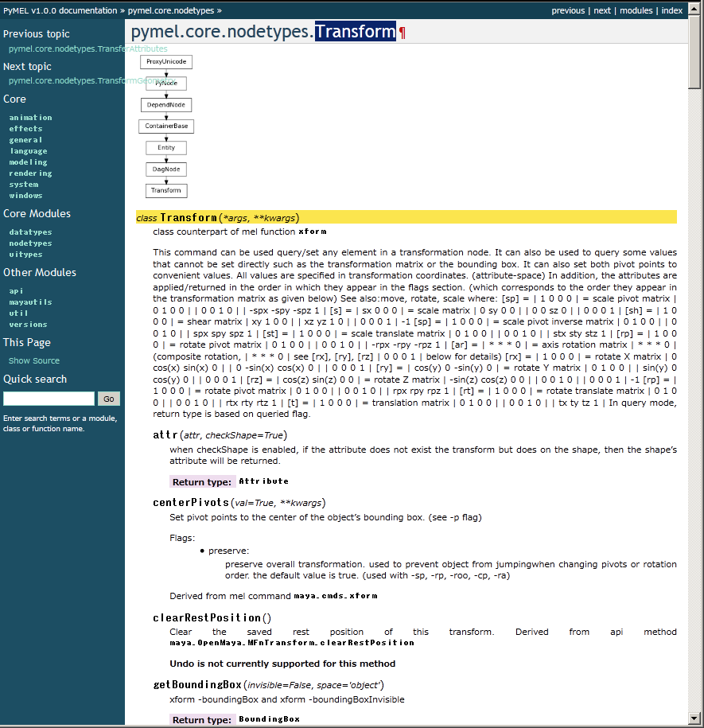This screenshot has width=704, height=728.
Task: Click the 'Other Modules' sidebar heading
Action: [40, 273]
